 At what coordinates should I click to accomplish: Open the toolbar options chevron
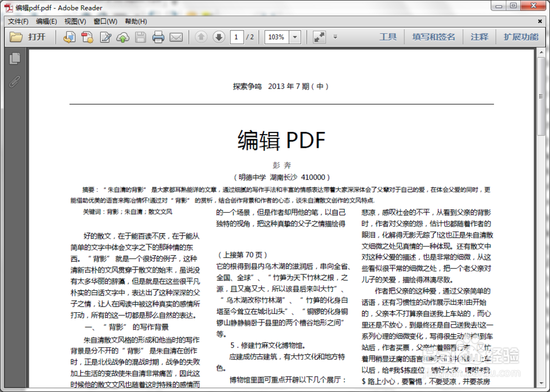coord(335,37)
